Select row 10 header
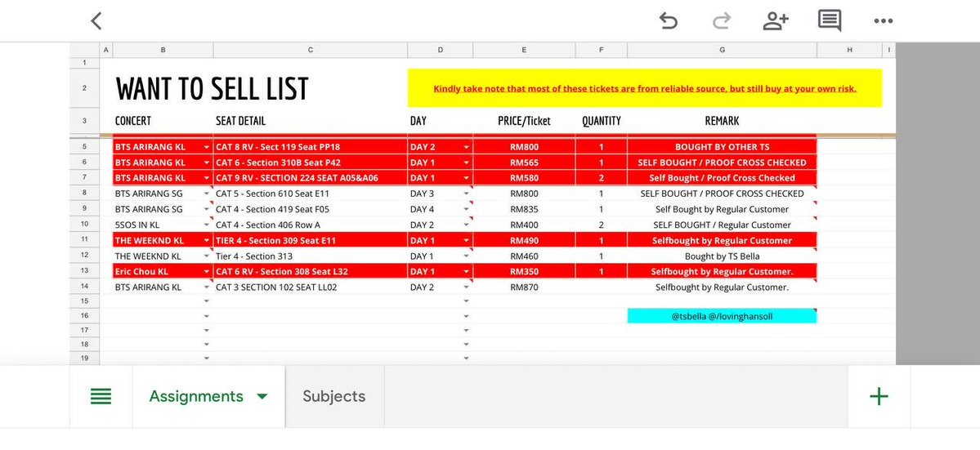The width and height of the screenshot is (980, 450). pyautogui.click(x=84, y=225)
